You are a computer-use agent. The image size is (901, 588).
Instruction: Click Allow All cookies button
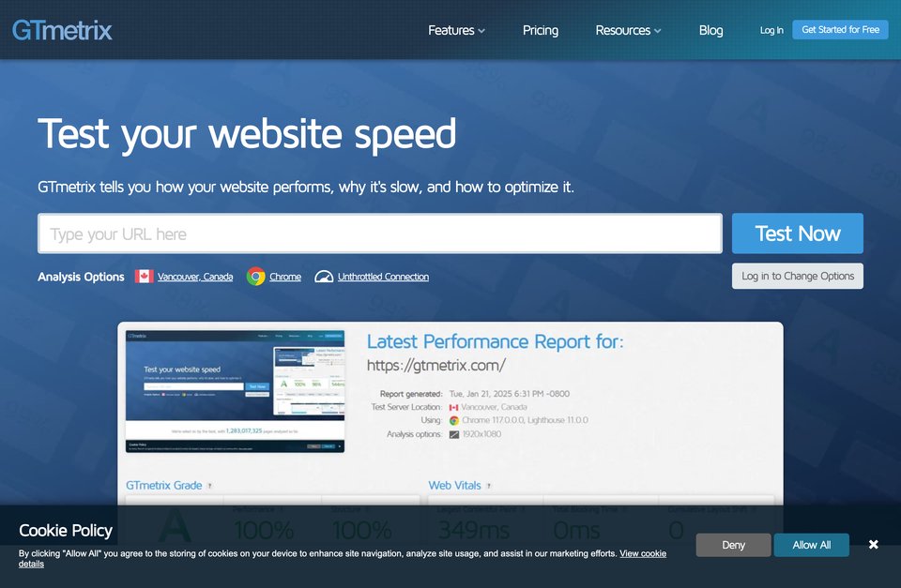(x=811, y=545)
